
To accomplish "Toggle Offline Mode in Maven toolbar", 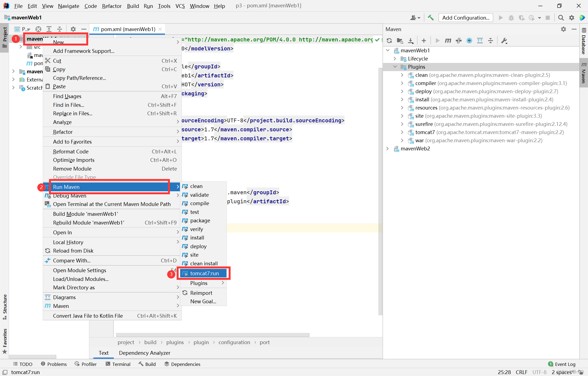I will tap(459, 41).
